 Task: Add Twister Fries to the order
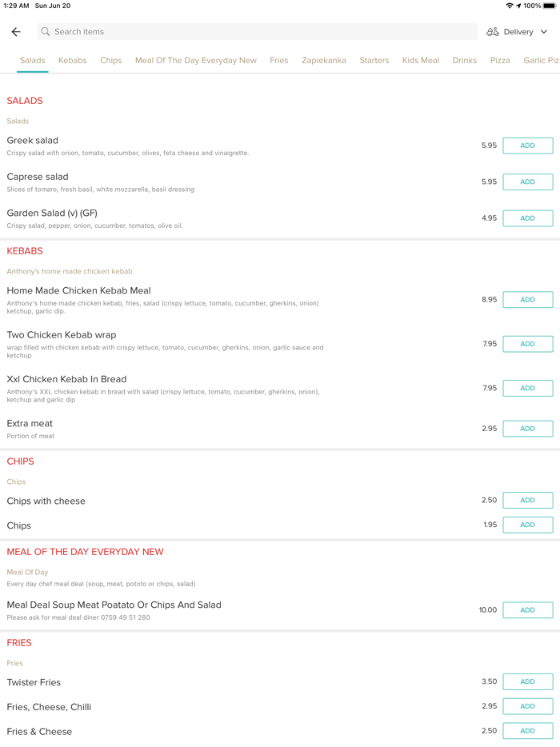(527, 682)
